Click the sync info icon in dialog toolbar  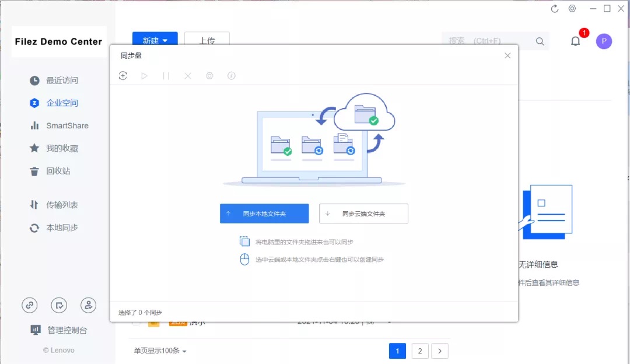(232, 75)
